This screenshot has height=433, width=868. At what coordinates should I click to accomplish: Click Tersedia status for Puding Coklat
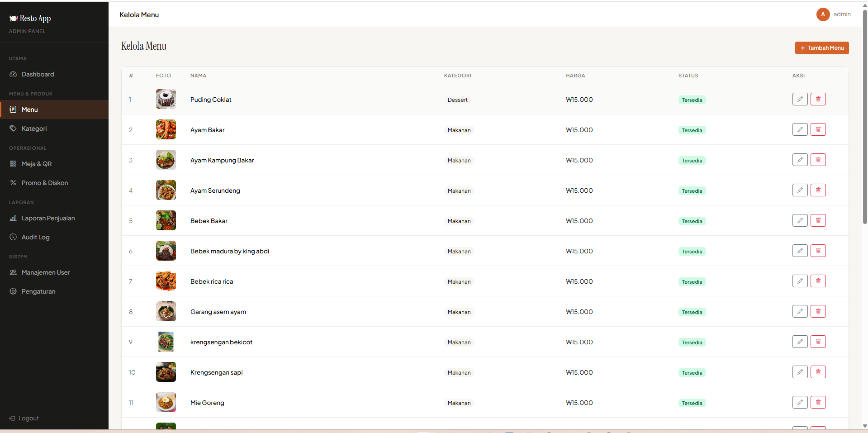pyautogui.click(x=692, y=100)
